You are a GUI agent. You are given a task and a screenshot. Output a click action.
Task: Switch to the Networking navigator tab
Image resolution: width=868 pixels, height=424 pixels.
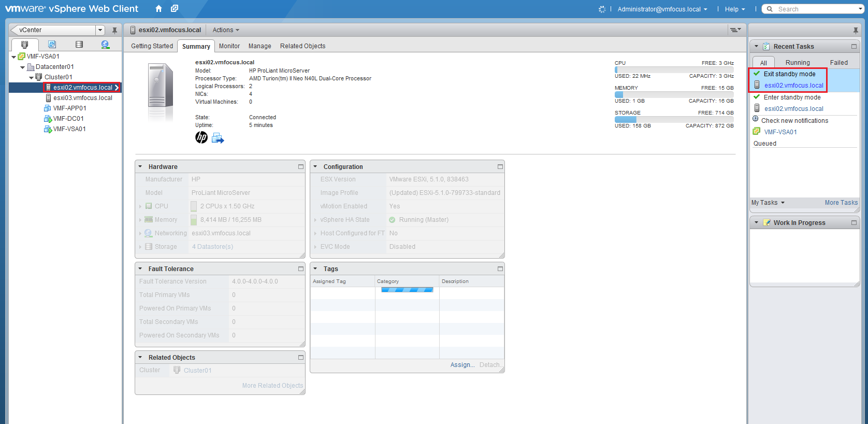click(105, 45)
